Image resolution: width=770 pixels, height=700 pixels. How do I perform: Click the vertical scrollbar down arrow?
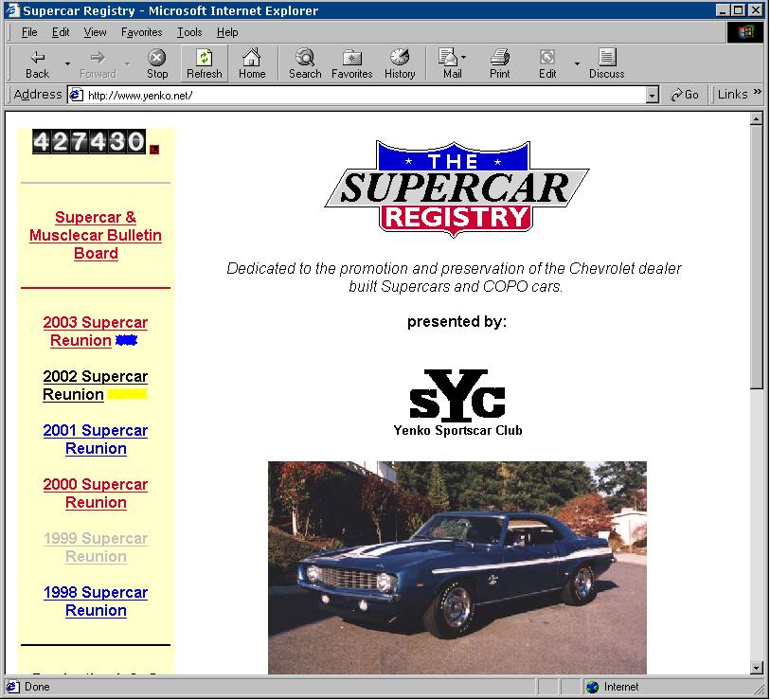tap(756, 667)
